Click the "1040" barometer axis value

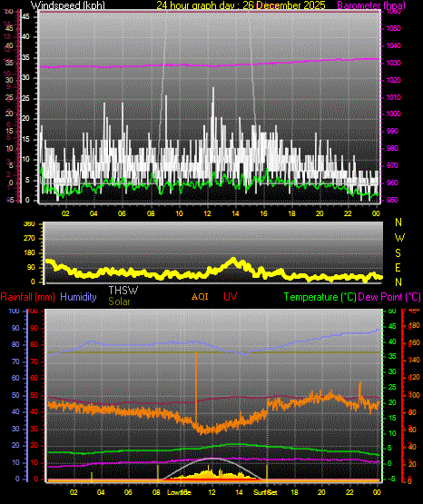point(393,45)
